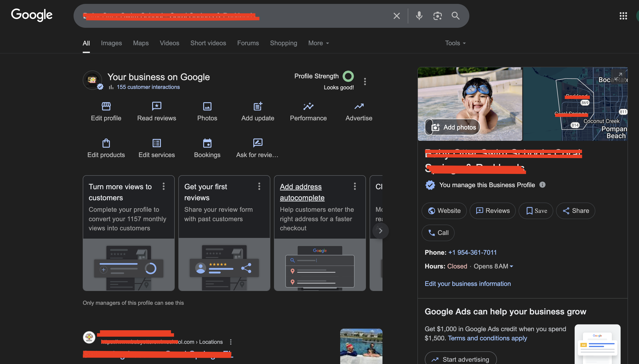Open options on 'Add address autocomplete' card
Screen dimensions: 639x364
355,186
